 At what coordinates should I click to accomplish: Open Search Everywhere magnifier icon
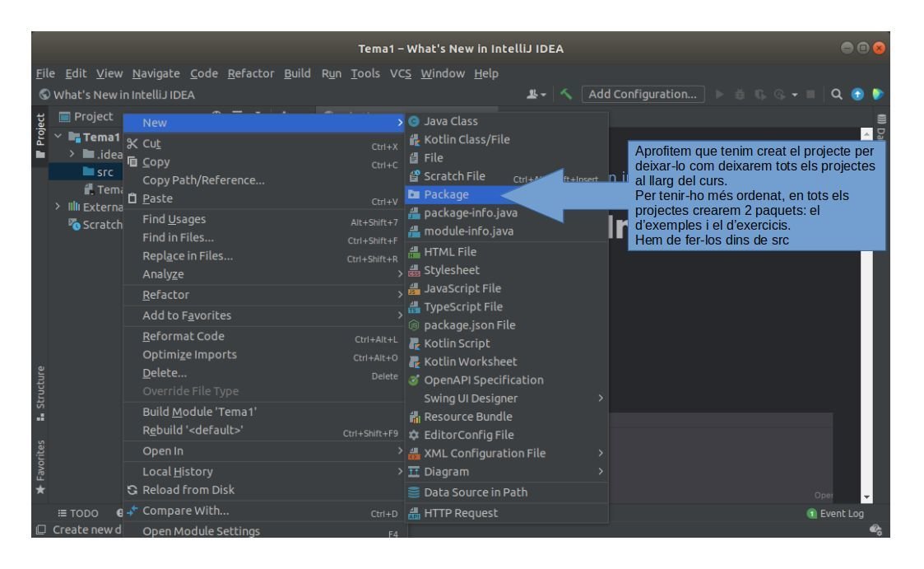[x=836, y=95]
